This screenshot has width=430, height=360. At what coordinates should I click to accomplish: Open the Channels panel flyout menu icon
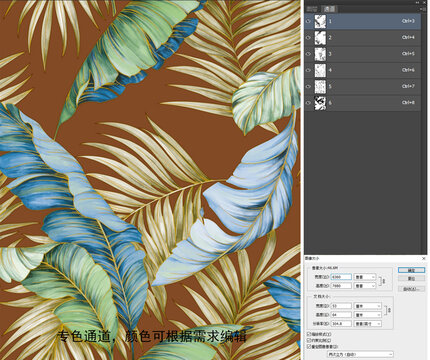coord(424,9)
